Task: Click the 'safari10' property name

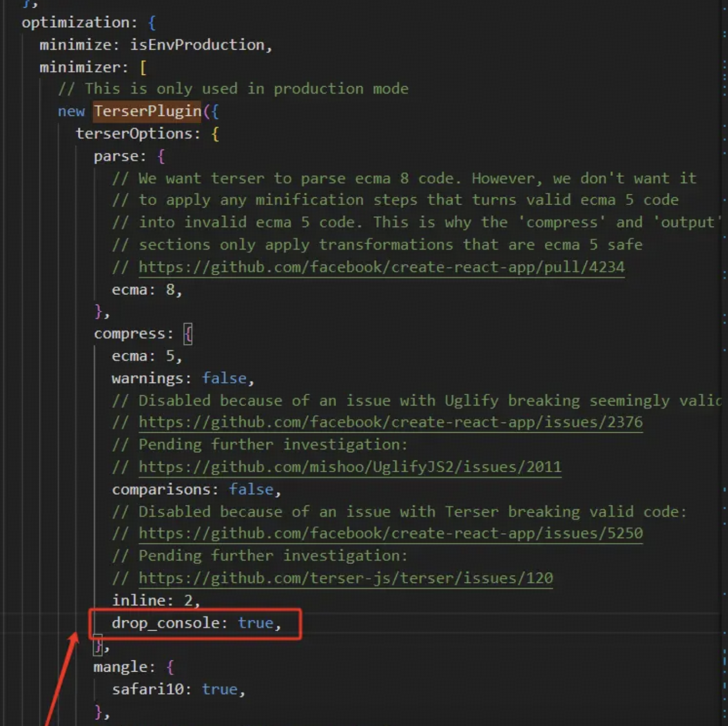Action: [148, 689]
